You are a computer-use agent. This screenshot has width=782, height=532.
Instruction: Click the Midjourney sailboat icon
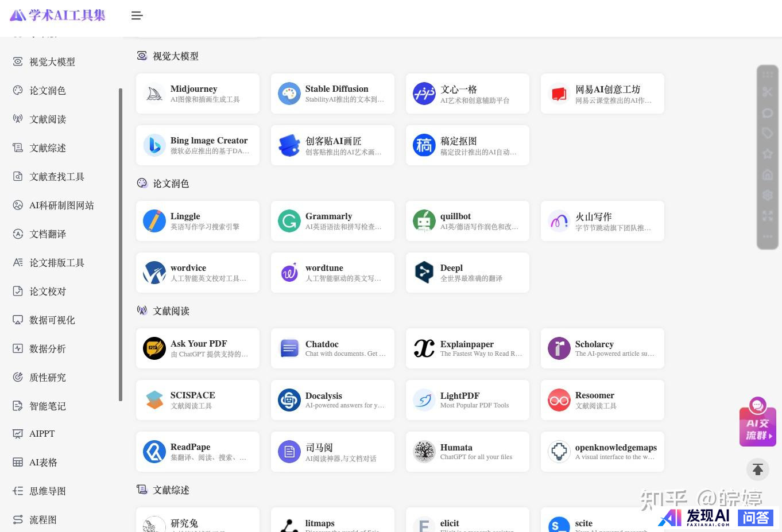(154, 94)
